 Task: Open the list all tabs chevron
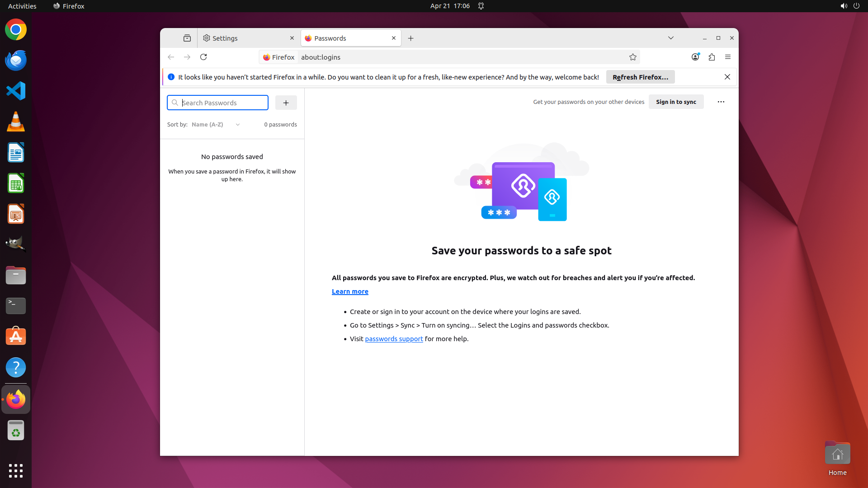[670, 38]
